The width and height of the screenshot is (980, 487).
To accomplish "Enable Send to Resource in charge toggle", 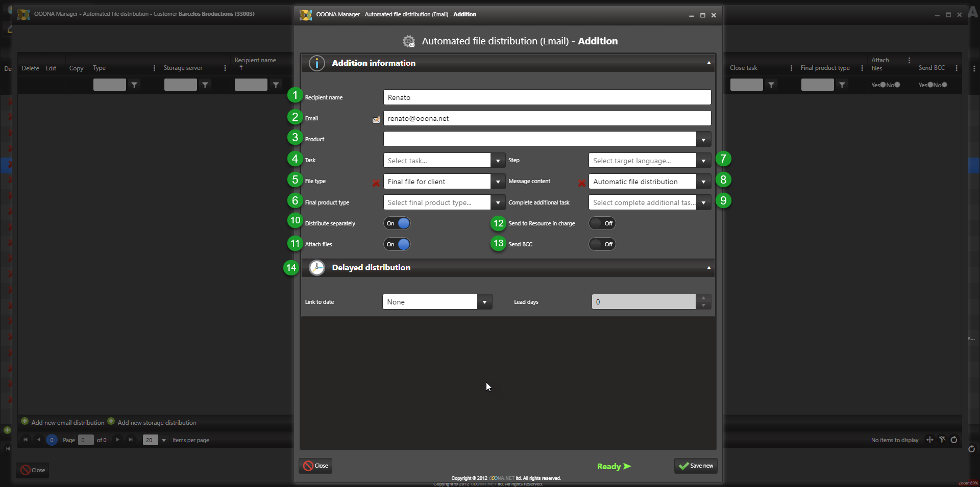I will 602,223.
